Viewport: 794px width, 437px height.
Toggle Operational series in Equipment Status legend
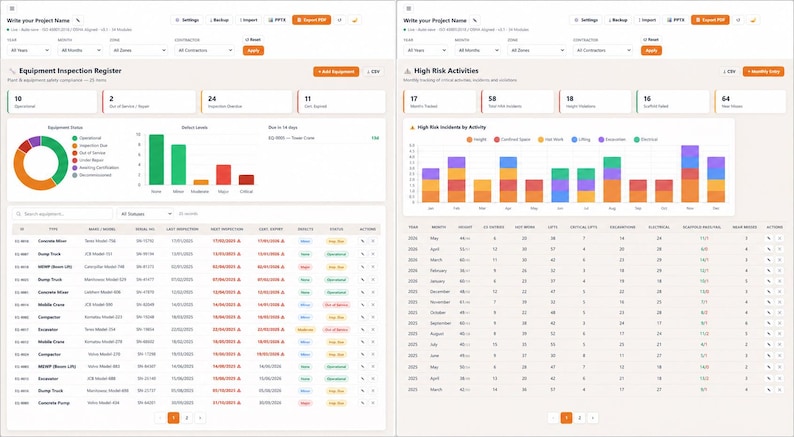(x=87, y=138)
